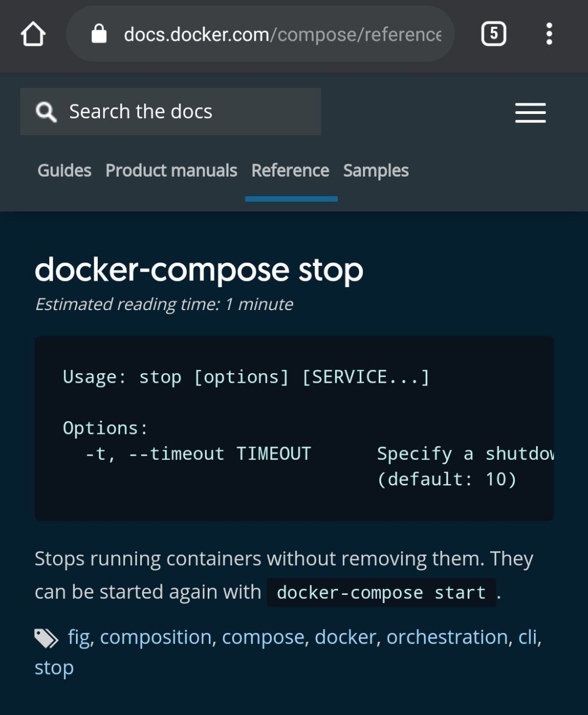
Task: Follow the orchestration tag link
Action: (x=447, y=637)
